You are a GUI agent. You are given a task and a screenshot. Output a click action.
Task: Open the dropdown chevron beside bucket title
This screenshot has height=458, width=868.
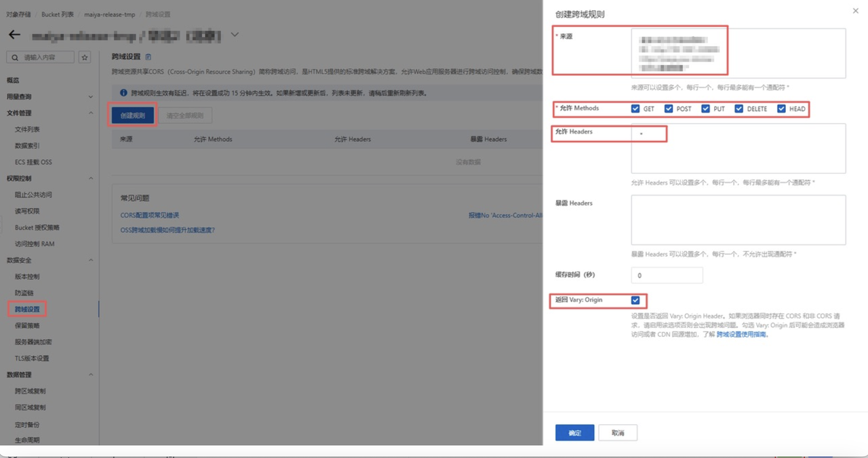(235, 35)
